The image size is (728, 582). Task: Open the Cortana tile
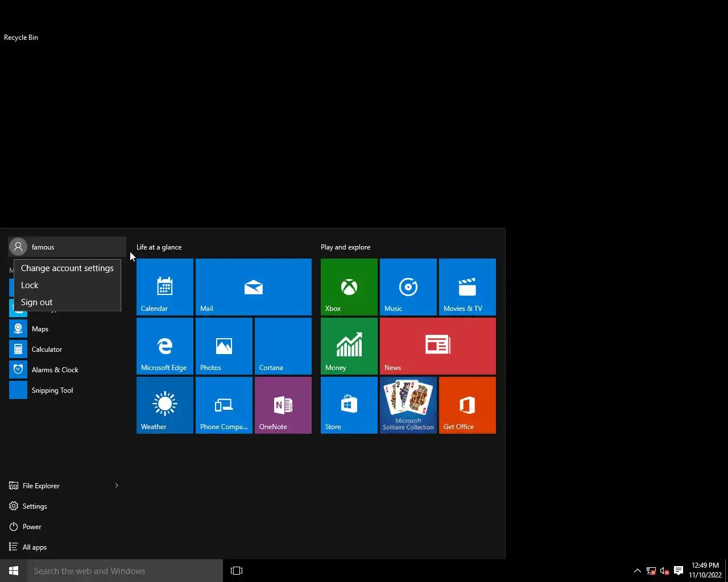click(283, 346)
